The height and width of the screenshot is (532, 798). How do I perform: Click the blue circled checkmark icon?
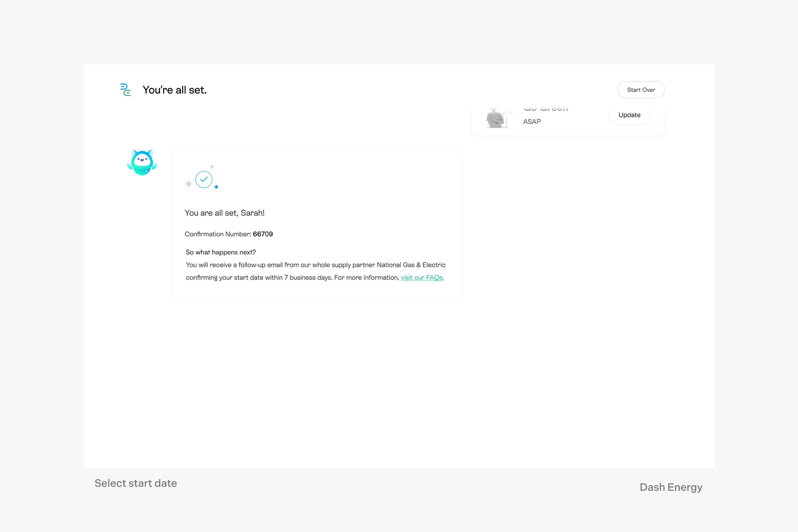click(x=204, y=180)
